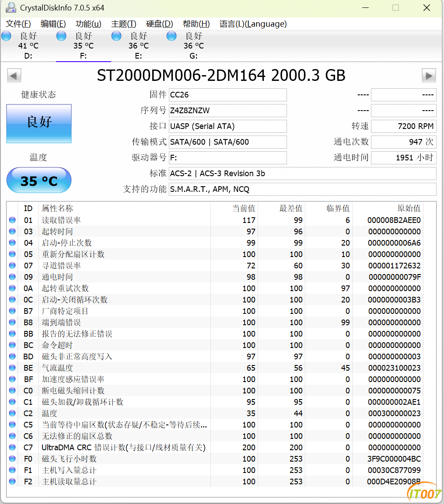Click status dot for attribute F0 磁头飞行小时数
Screen dimensions: 444x504
12,459
